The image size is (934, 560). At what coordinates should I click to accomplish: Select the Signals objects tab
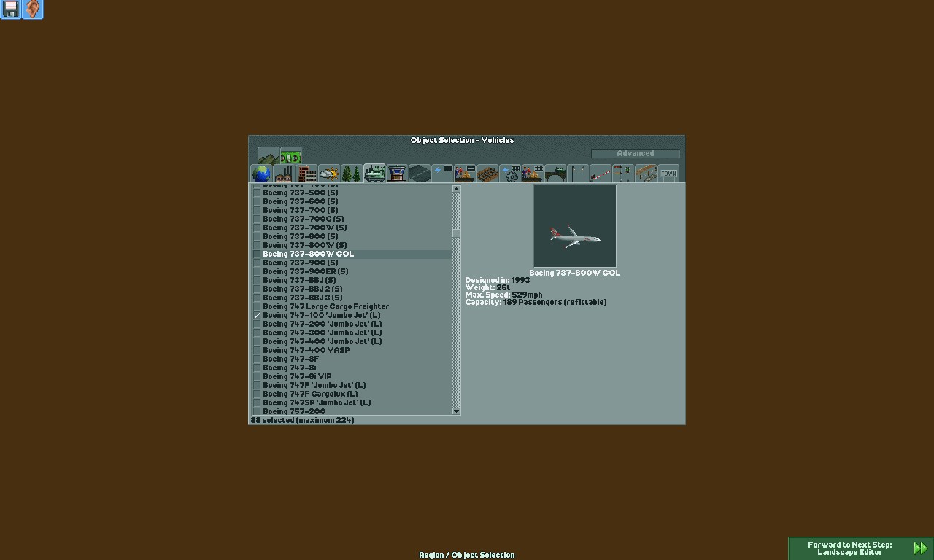point(623,174)
